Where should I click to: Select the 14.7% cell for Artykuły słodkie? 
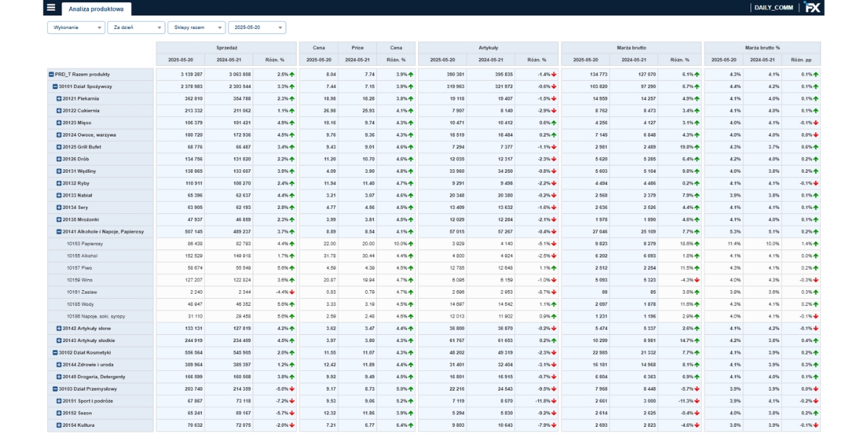(678, 340)
